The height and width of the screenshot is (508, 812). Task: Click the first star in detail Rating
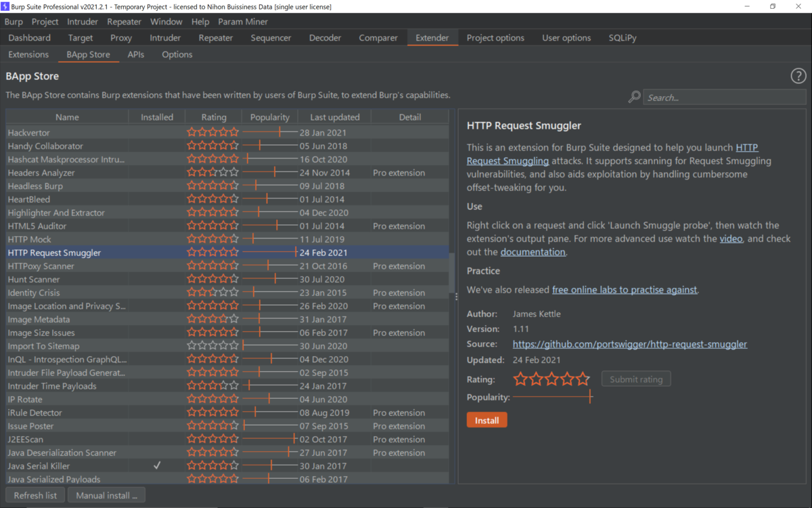click(x=520, y=379)
